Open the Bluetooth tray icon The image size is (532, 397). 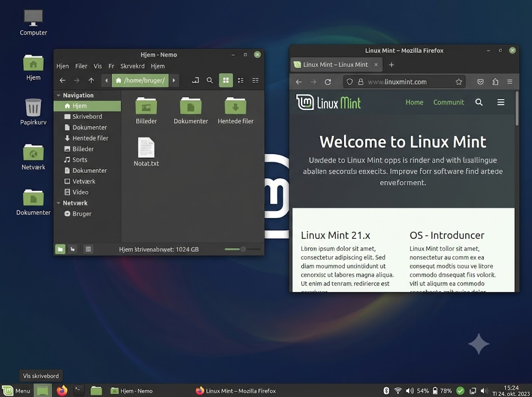(386, 391)
